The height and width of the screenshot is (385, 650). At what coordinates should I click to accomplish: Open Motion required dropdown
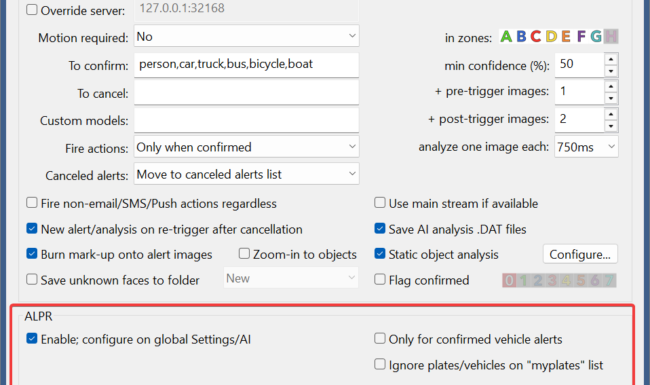tap(246, 36)
